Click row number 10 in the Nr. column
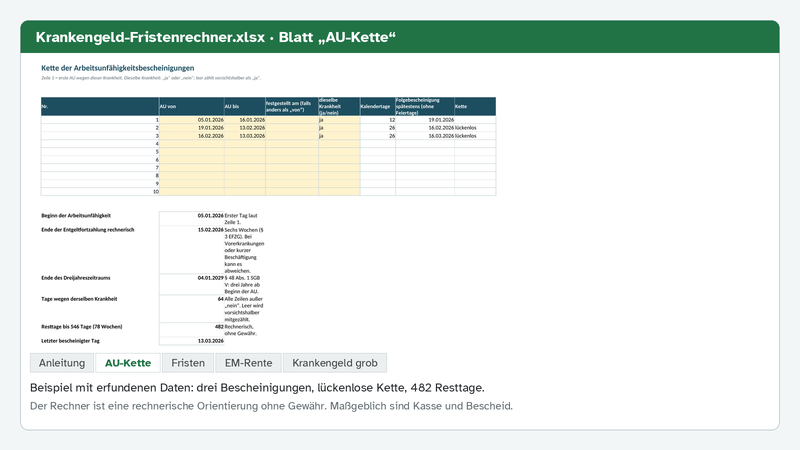Viewport: 800px width, 450px height. coord(100,192)
